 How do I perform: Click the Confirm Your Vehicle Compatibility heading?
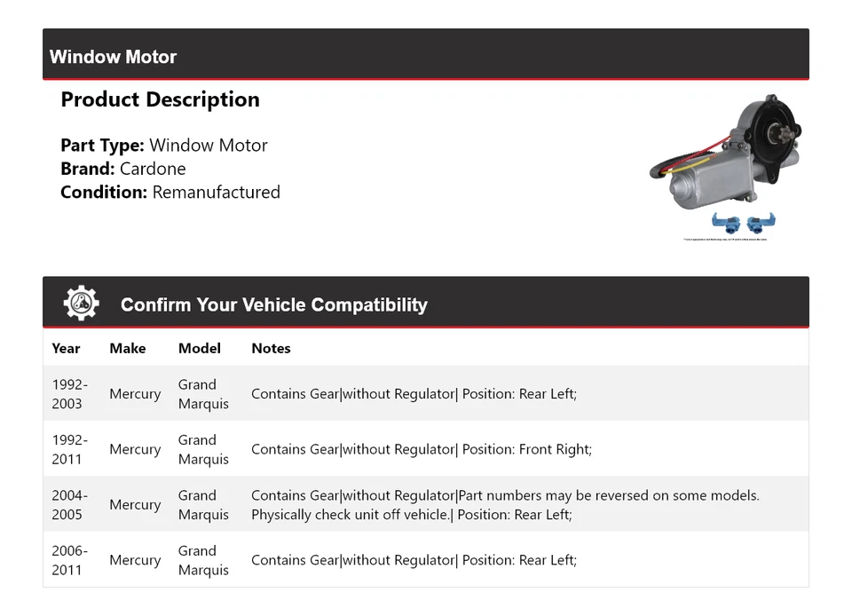coord(273,304)
